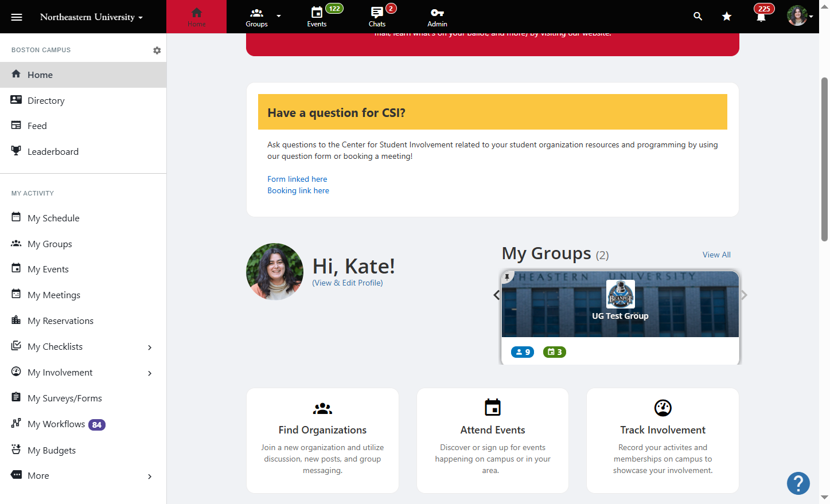The image size is (830, 504).
Task: Expand My Checklists submenu
Action: coord(150,347)
